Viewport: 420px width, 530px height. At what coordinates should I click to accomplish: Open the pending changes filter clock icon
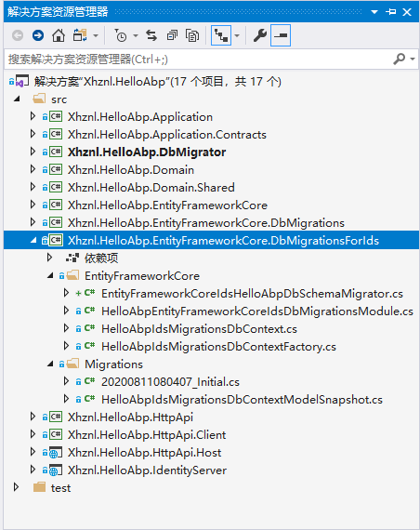pyautogui.click(x=121, y=35)
